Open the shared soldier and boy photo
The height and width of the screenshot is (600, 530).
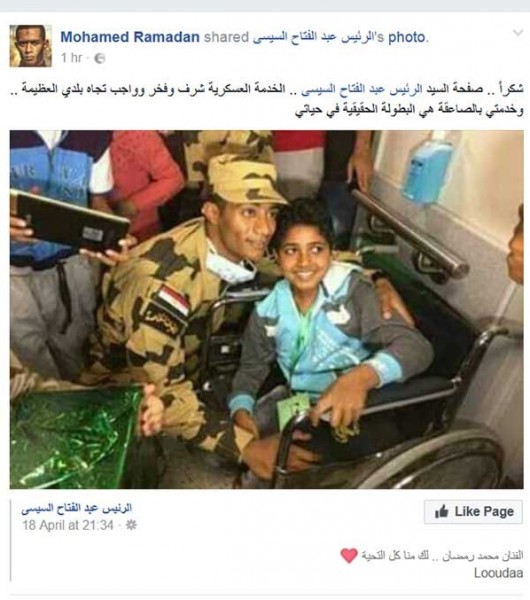pos(266,309)
